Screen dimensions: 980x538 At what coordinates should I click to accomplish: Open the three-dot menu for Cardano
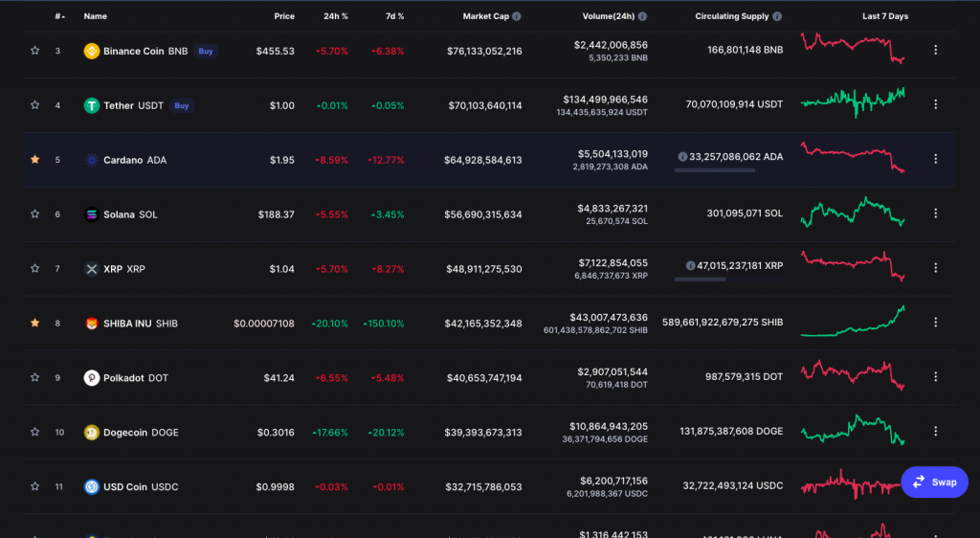936,159
